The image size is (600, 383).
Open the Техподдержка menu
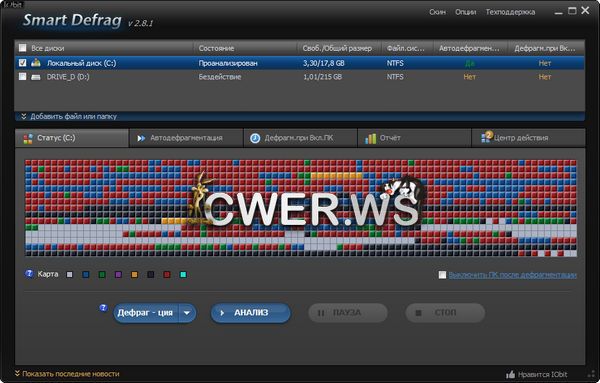(510, 12)
